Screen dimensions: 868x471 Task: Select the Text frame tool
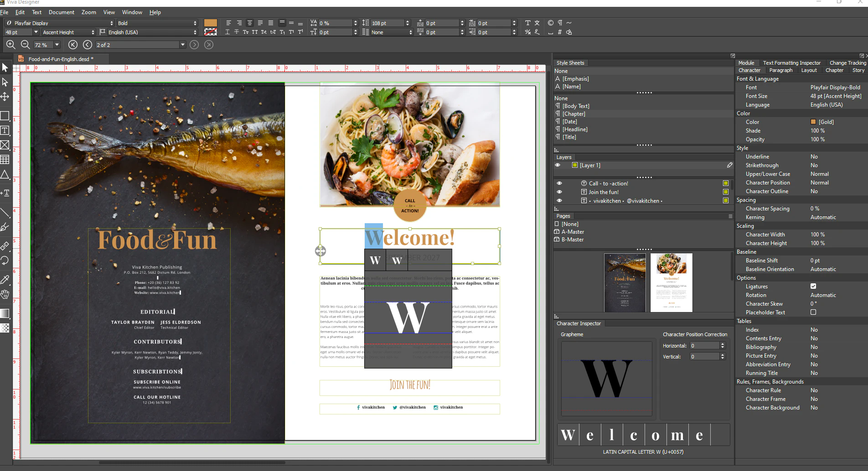point(5,131)
